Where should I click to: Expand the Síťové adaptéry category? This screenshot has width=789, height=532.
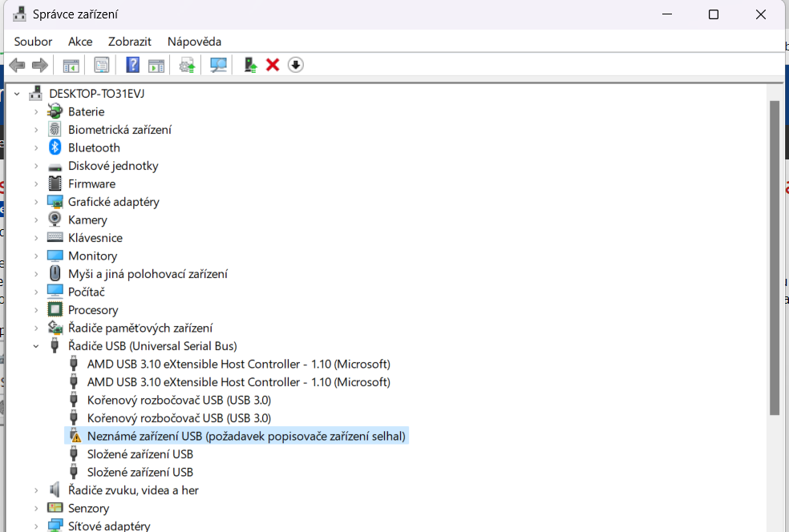(x=36, y=526)
